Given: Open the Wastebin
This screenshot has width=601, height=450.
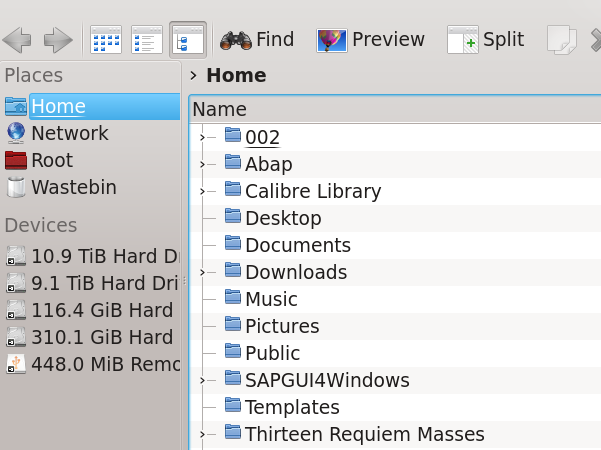Looking at the screenshot, I should coord(73,187).
